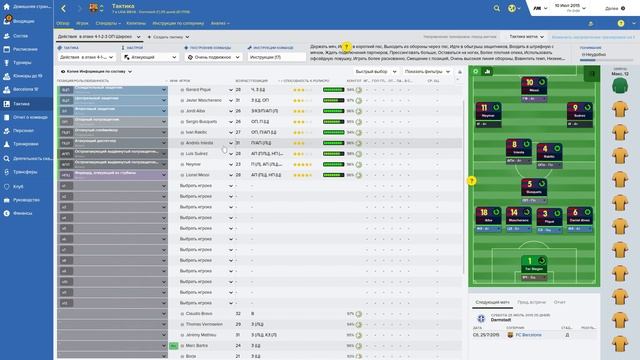Open the Set Pieces (Стандарты) tab menu

pyautogui.click(x=108, y=24)
